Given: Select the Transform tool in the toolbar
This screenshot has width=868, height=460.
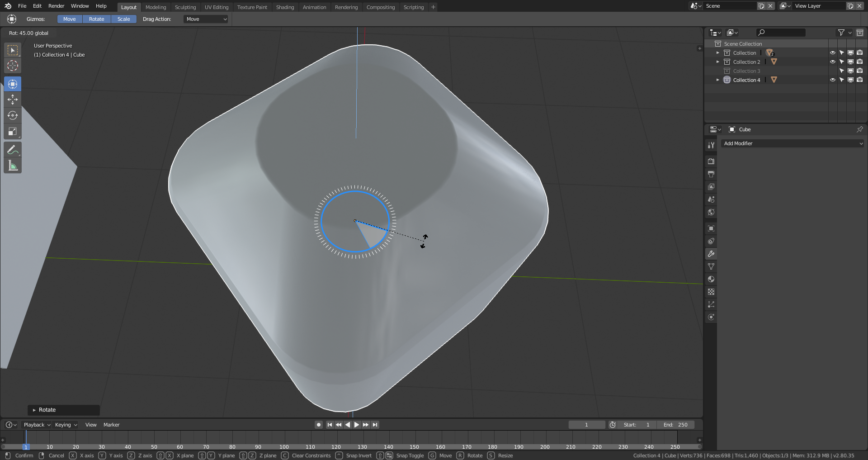Looking at the screenshot, I should click(13, 84).
